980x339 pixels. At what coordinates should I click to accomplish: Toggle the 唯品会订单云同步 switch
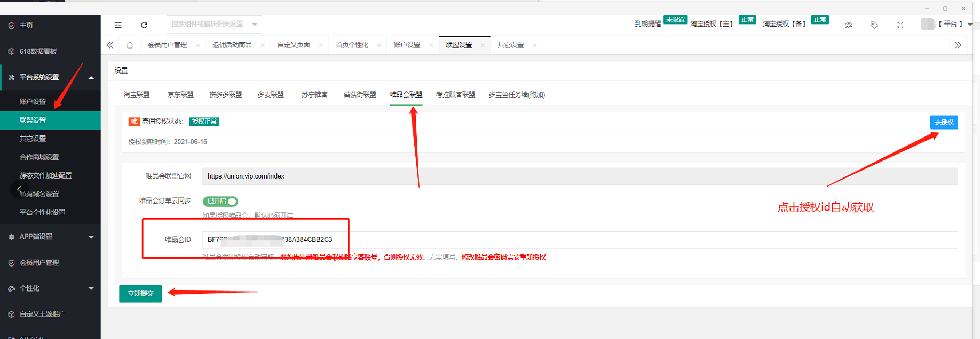(x=220, y=201)
